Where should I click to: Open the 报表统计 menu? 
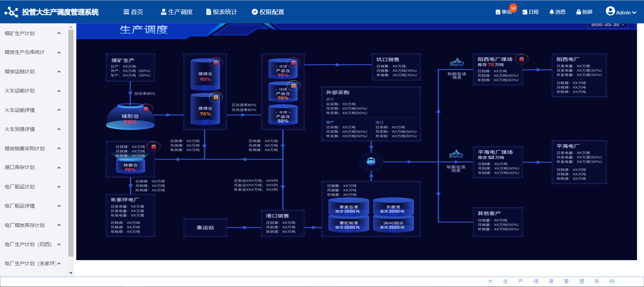[x=222, y=12]
